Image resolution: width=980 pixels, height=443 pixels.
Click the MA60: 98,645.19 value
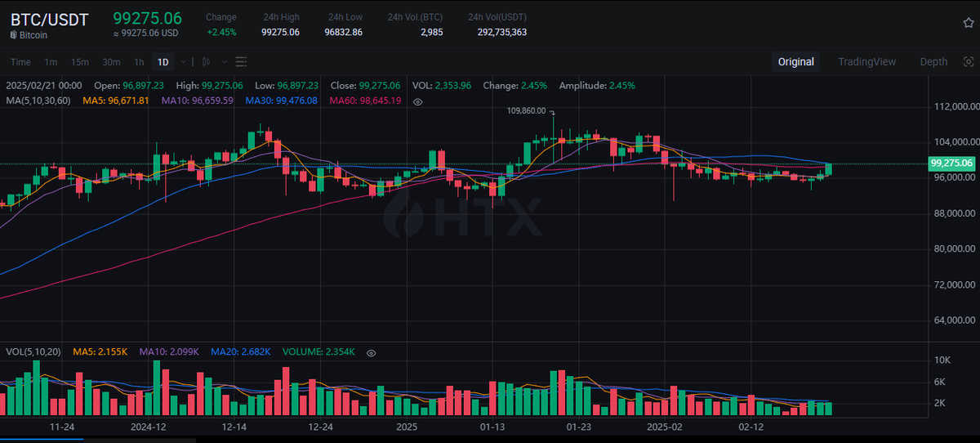365,101
